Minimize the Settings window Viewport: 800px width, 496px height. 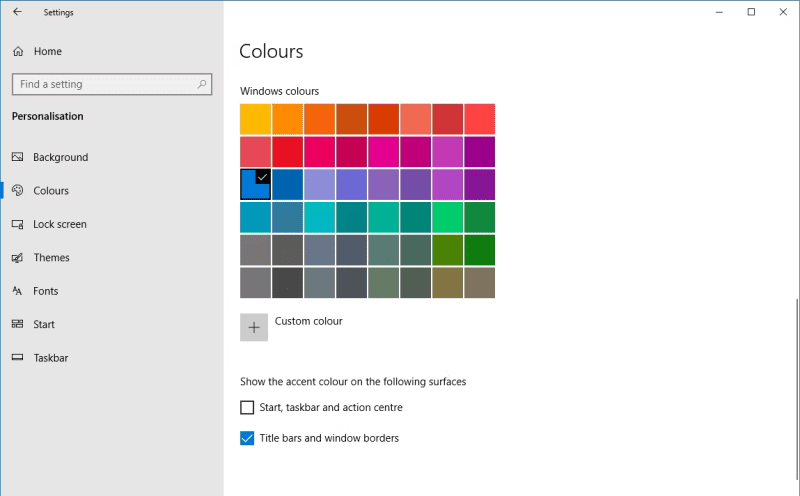(719, 12)
